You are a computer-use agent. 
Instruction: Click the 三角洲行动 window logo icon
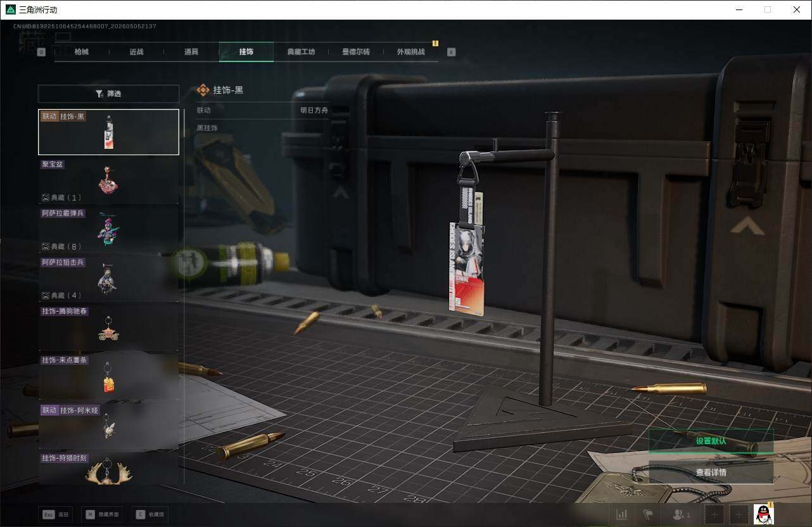coord(10,10)
